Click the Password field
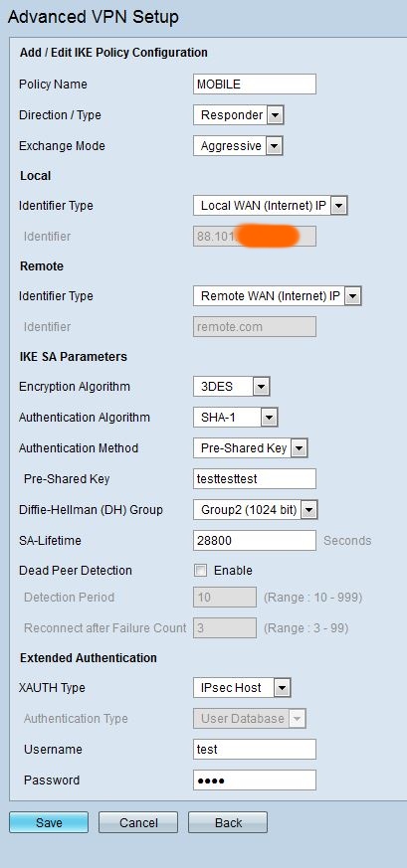 [x=255, y=780]
